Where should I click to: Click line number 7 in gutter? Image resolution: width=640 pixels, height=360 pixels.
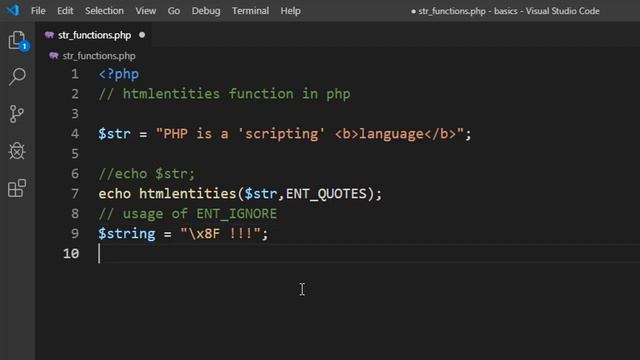pyautogui.click(x=75, y=193)
